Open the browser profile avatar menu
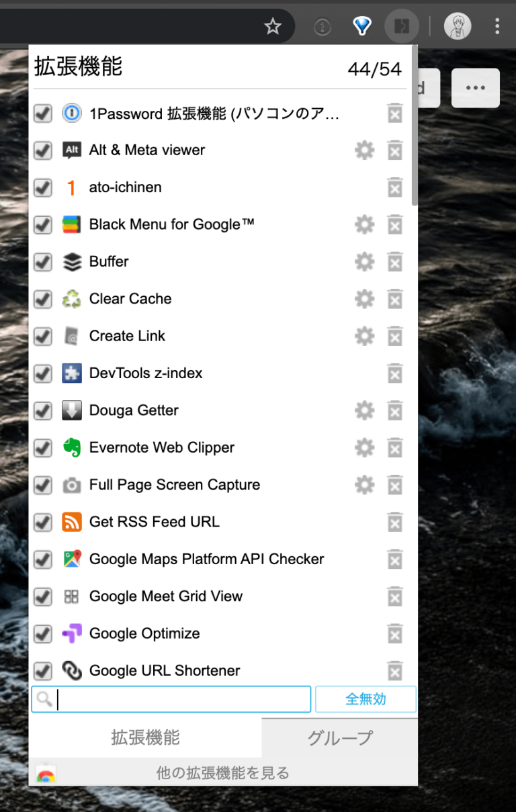The image size is (516, 812). point(458,26)
